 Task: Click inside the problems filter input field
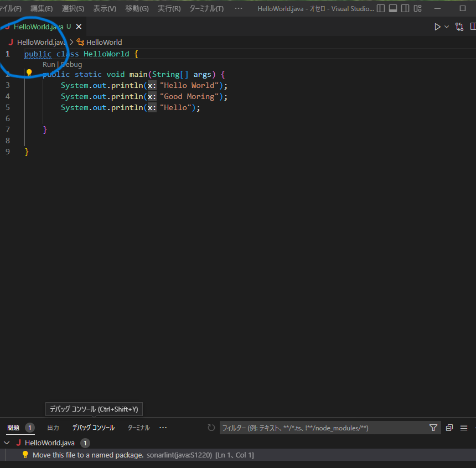click(321, 427)
